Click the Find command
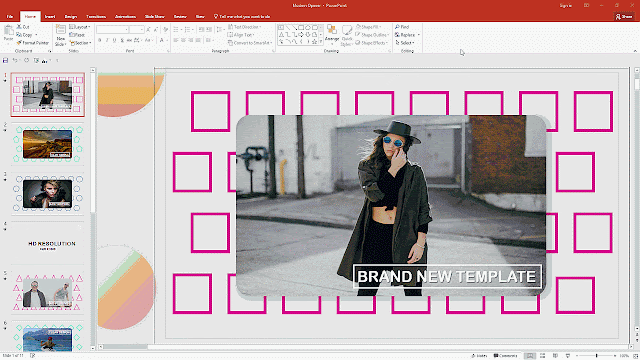Image resolution: width=640 pixels, height=360 pixels. point(402,27)
